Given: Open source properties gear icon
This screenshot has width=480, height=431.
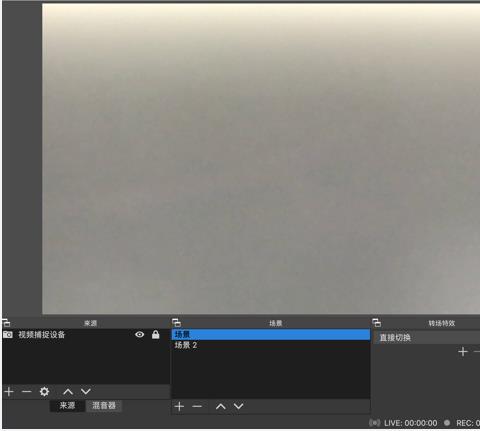Looking at the screenshot, I should 44,391.
